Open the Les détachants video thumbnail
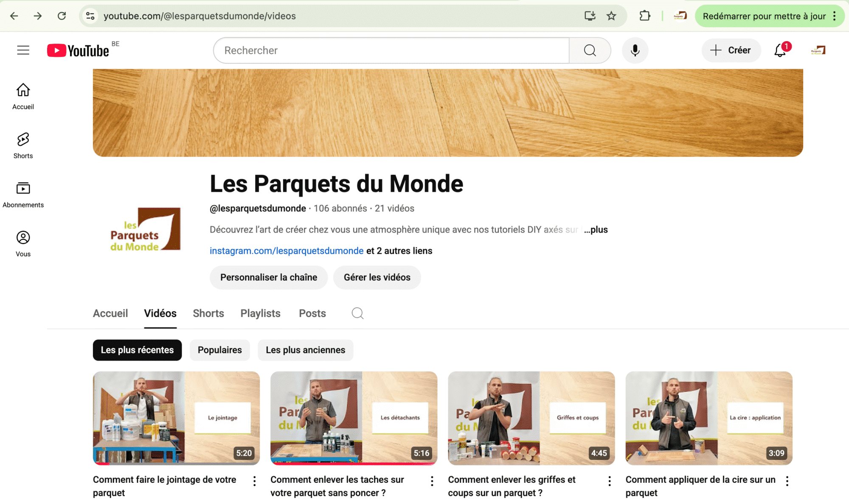 tap(354, 418)
